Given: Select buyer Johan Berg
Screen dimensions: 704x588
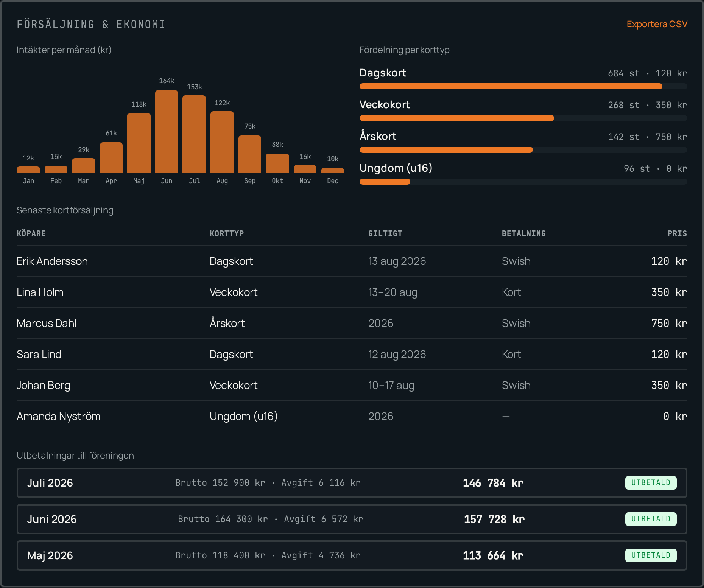Looking at the screenshot, I should [44, 385].
